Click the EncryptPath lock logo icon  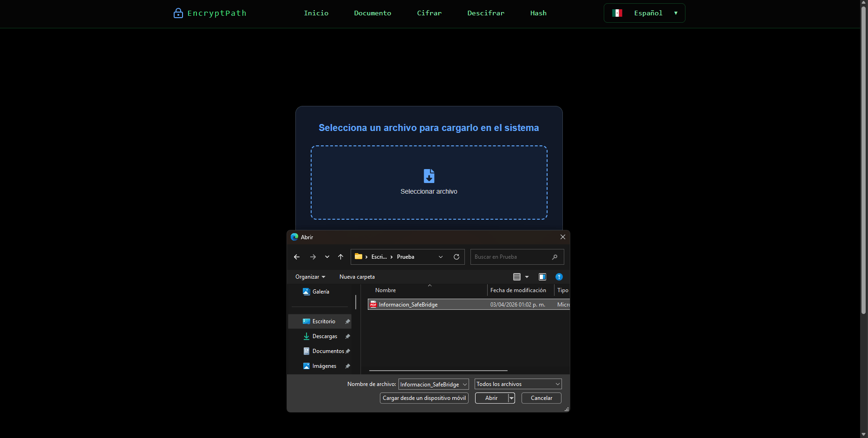(x=178, y=13)
